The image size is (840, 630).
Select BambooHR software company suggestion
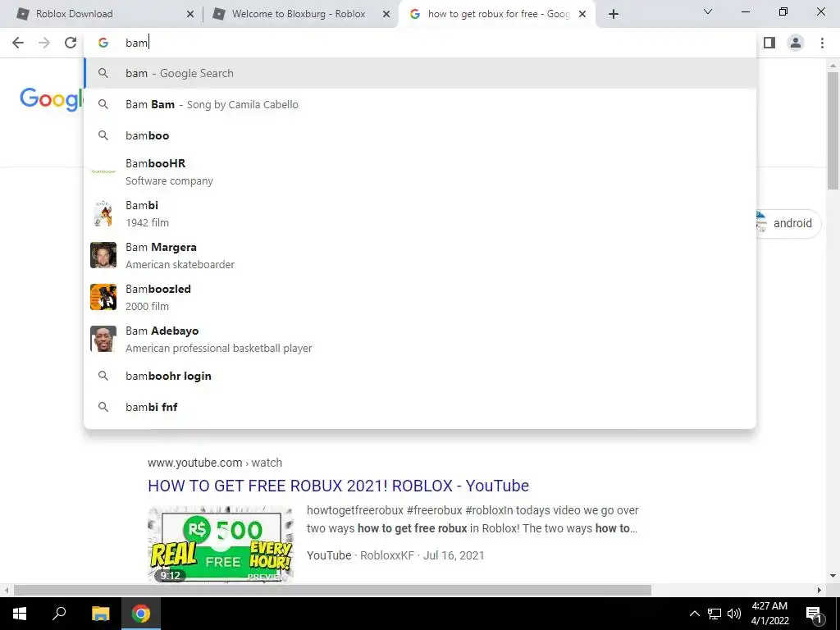(420, 172)
